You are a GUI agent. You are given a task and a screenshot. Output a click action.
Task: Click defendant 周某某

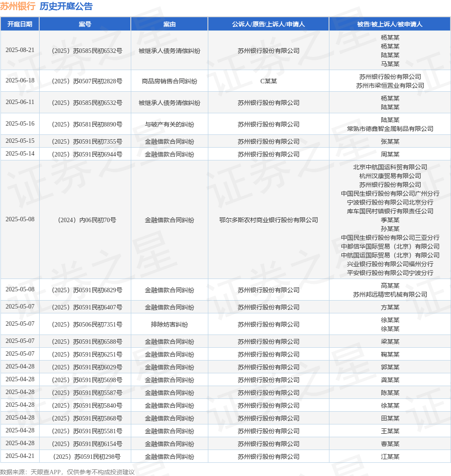[x=390, y=154]
